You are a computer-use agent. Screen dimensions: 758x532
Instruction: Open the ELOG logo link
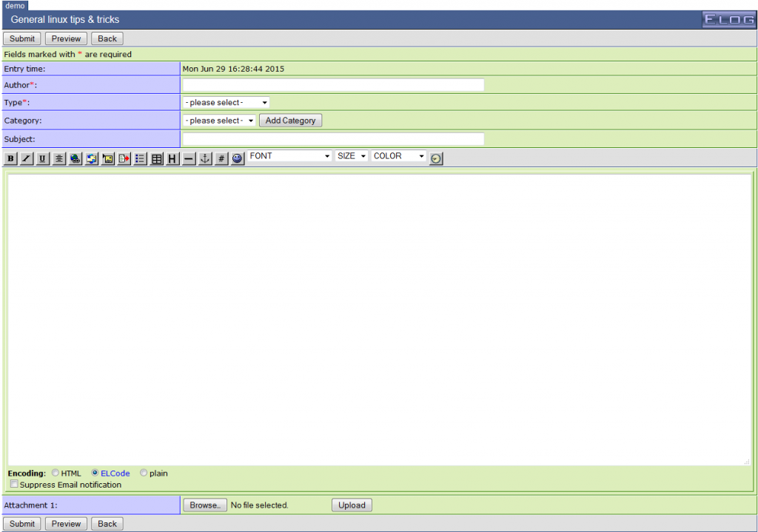pos(728,19)
